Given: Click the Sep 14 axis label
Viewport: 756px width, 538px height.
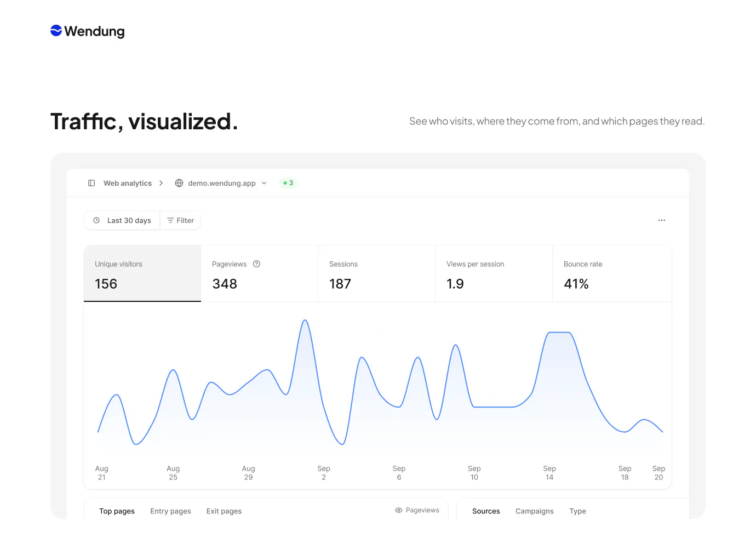Looking at the screenshot, I should coord(549,473).
